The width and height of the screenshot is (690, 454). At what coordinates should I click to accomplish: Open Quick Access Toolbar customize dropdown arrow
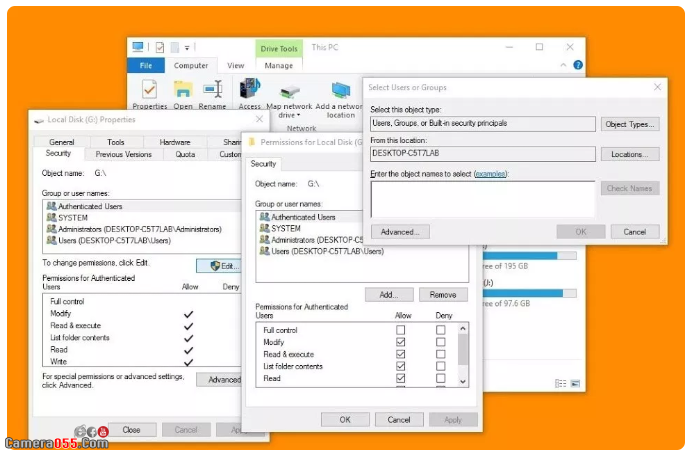click(x=188, y=47)
